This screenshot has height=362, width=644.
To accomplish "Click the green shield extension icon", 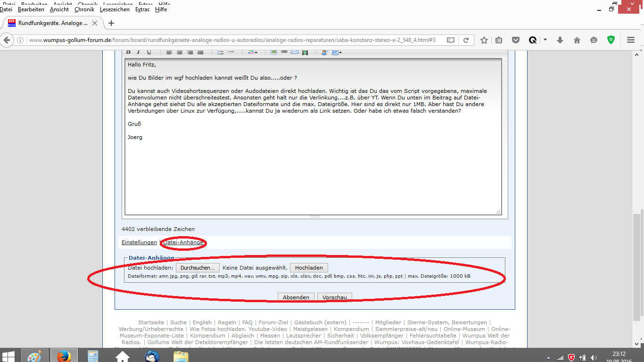I will [611, 40].
